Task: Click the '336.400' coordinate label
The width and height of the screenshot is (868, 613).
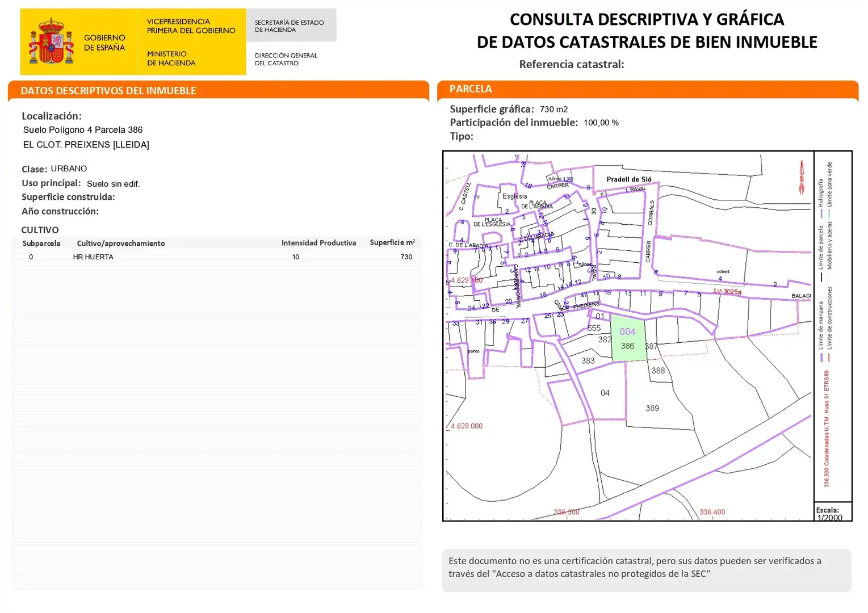Action: (712, 512)
